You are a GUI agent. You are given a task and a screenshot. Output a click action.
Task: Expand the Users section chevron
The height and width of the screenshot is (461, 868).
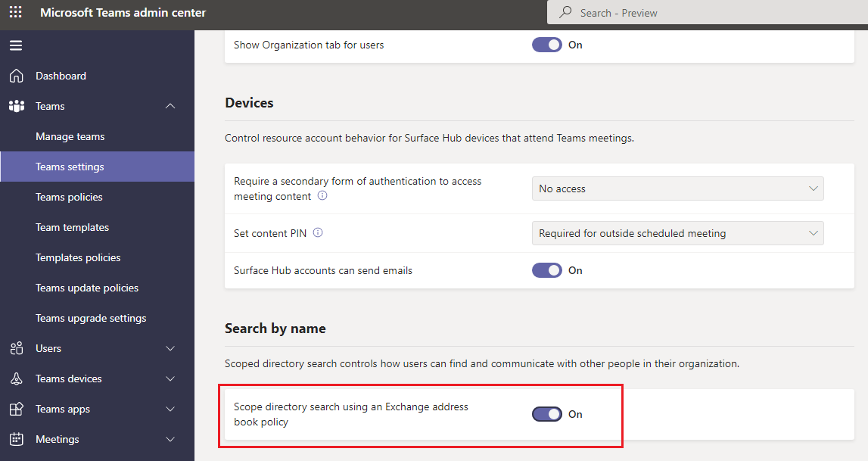[x=170, y=348]
